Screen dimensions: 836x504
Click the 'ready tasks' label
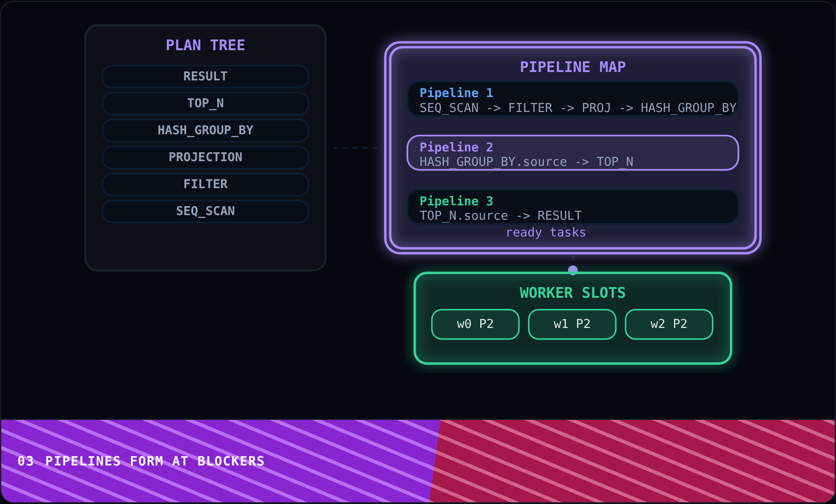546,232
